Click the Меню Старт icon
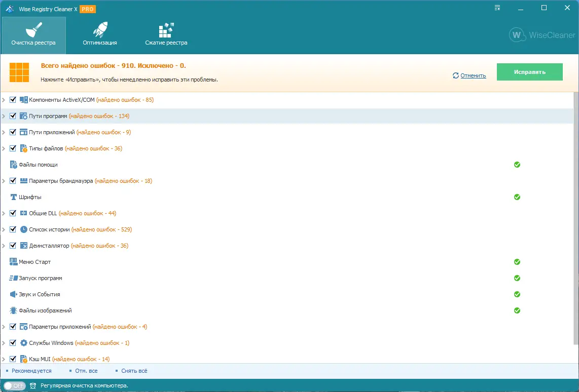 pos(13,262)
